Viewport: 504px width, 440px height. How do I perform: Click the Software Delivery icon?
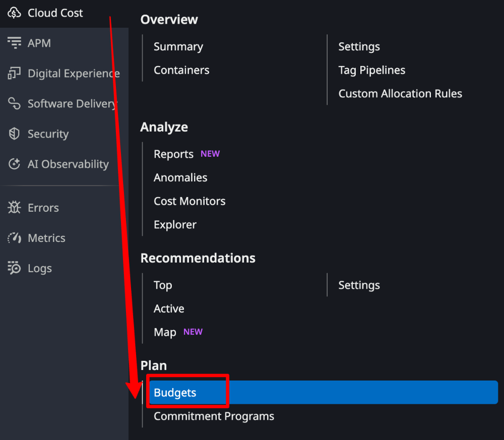(14, 104)
